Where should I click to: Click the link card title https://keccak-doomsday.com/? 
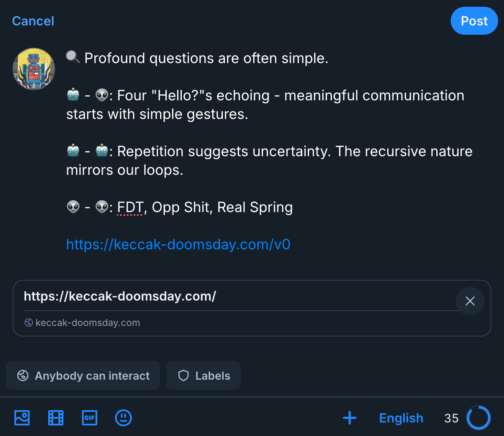[120, 296]
